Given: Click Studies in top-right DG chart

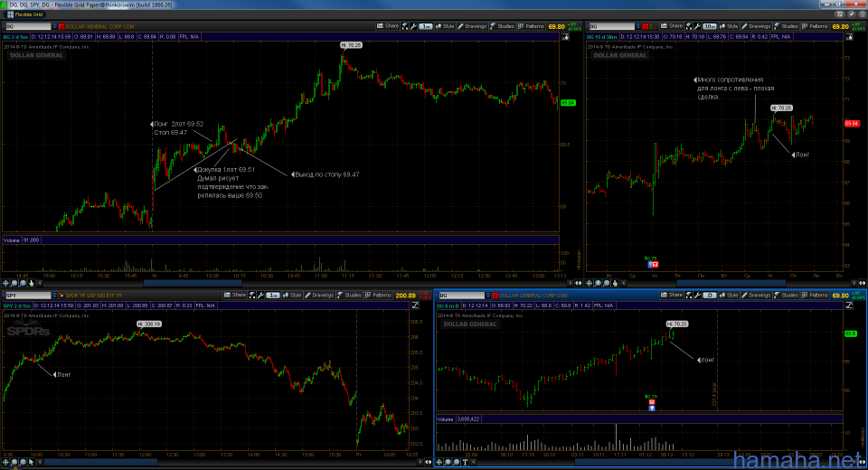Looking at the screenshot, I should pyautogui.click(x=787, y=26).
